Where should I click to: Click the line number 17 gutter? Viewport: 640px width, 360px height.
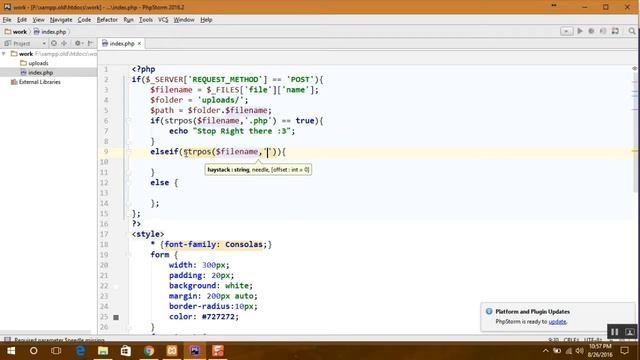tap(104, 234)
